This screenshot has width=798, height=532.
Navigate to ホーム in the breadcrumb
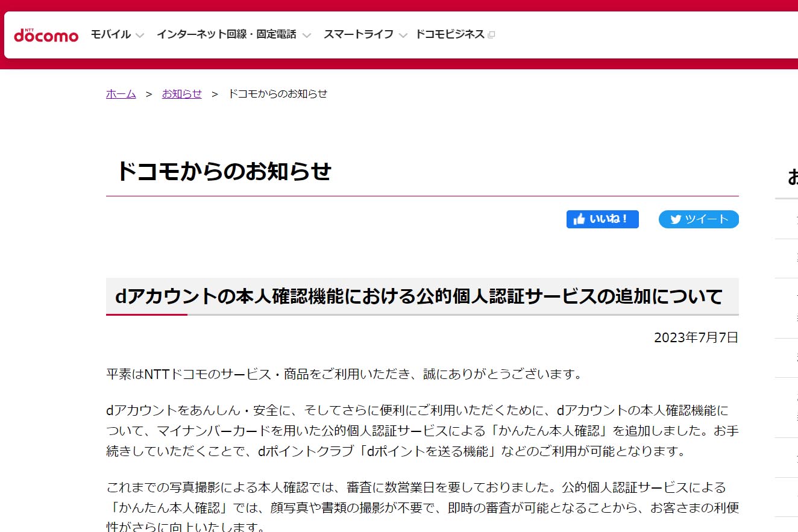click(121, 93)
